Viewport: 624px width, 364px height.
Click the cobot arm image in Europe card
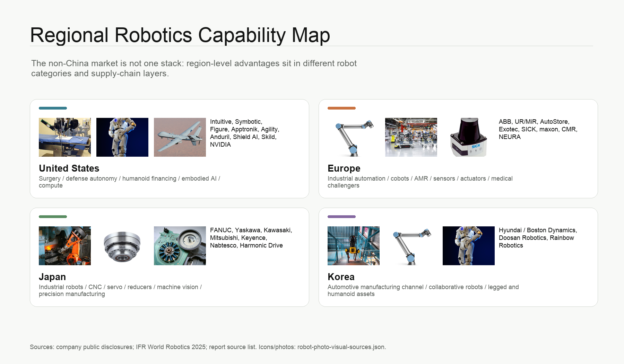coord(354,137)
